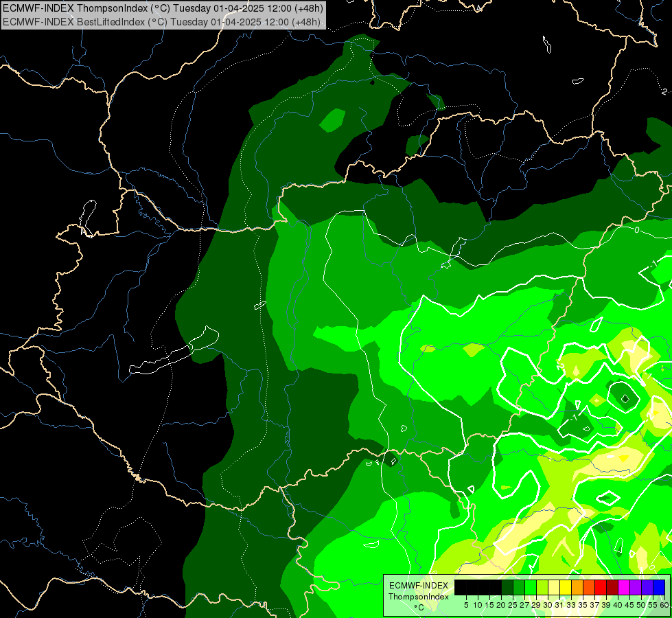Select the orange 33–35 legend swatch
Screen dimensions: 672x618
[577, 587]
